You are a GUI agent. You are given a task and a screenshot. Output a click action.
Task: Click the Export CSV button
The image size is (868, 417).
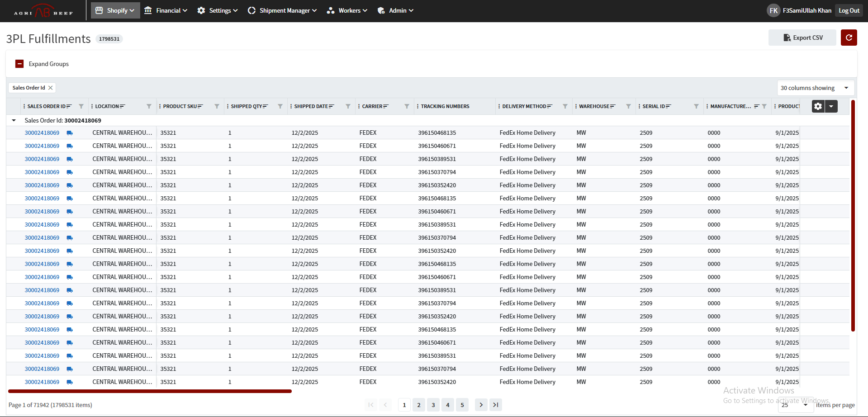pos(802,38)
